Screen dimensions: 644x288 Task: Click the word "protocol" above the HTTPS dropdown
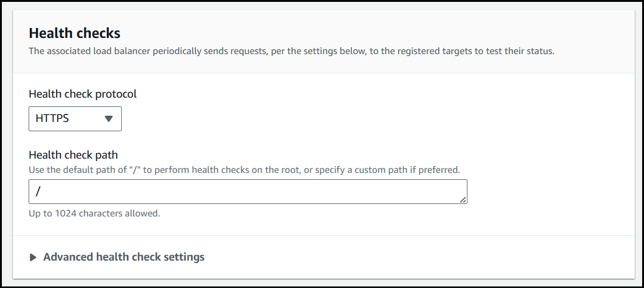tap(116, 95)
